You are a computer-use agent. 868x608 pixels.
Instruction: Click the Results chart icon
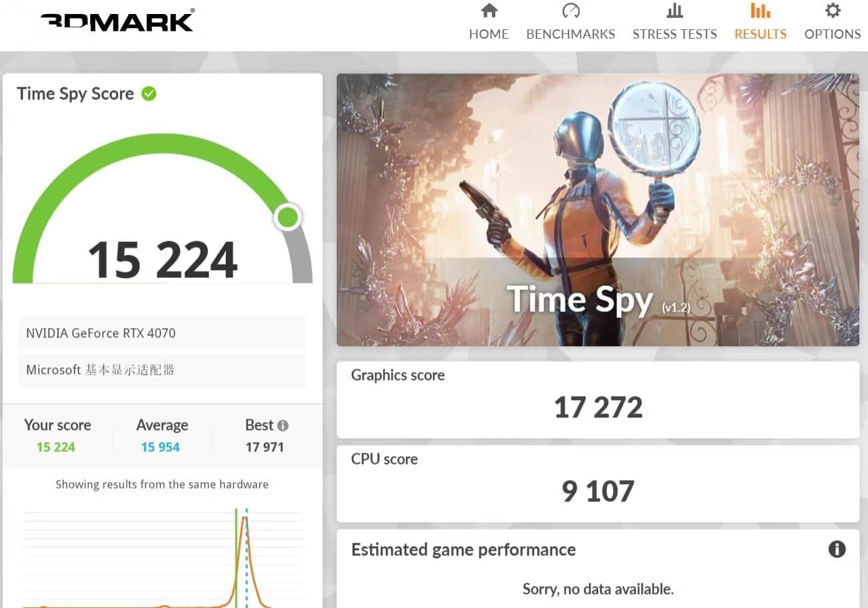760,11
